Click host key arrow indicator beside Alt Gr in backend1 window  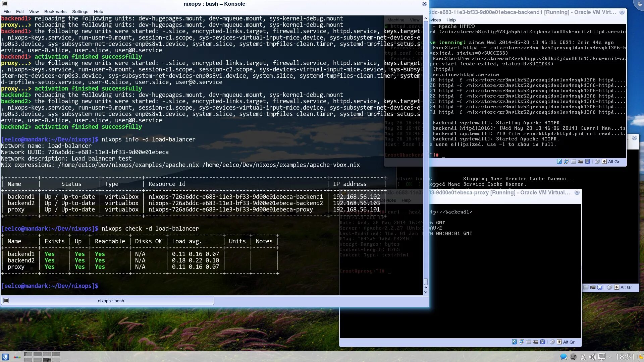[604, 162]
